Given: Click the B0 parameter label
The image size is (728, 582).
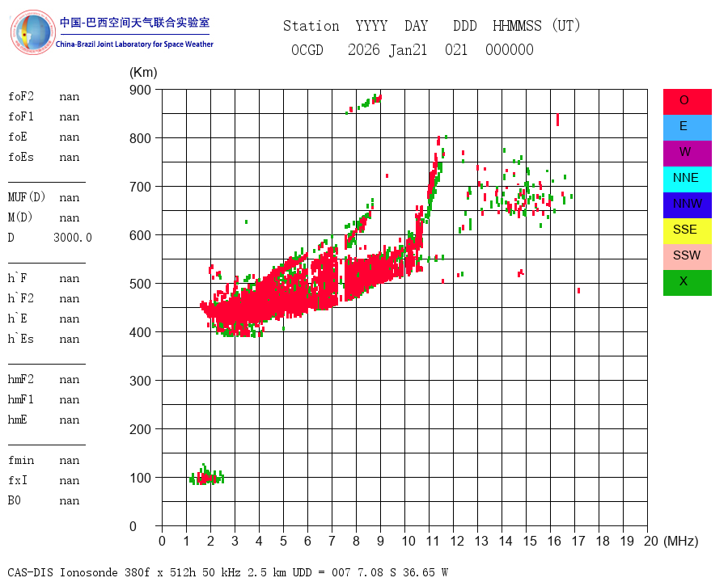Looking at the screenshot, I should [15, 500].
